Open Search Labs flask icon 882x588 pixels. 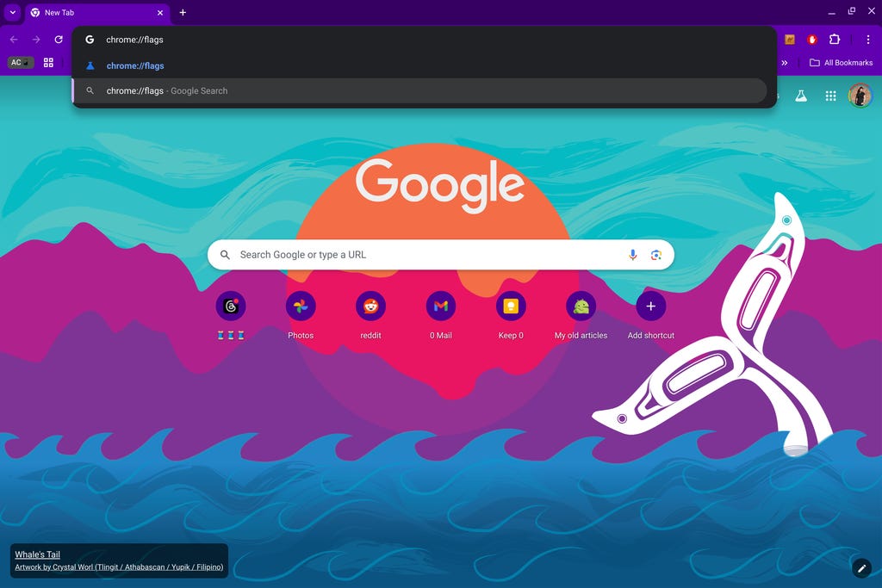801,96
